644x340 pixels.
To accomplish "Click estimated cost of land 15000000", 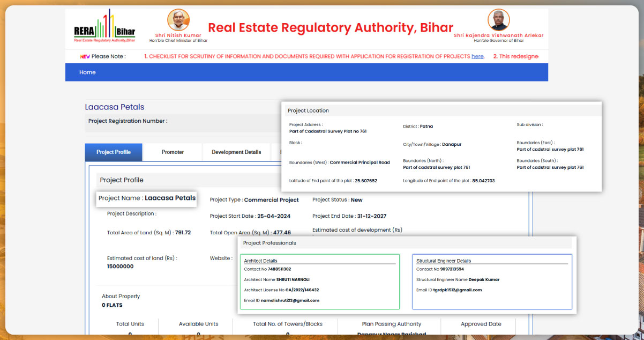I will point(142,262).
